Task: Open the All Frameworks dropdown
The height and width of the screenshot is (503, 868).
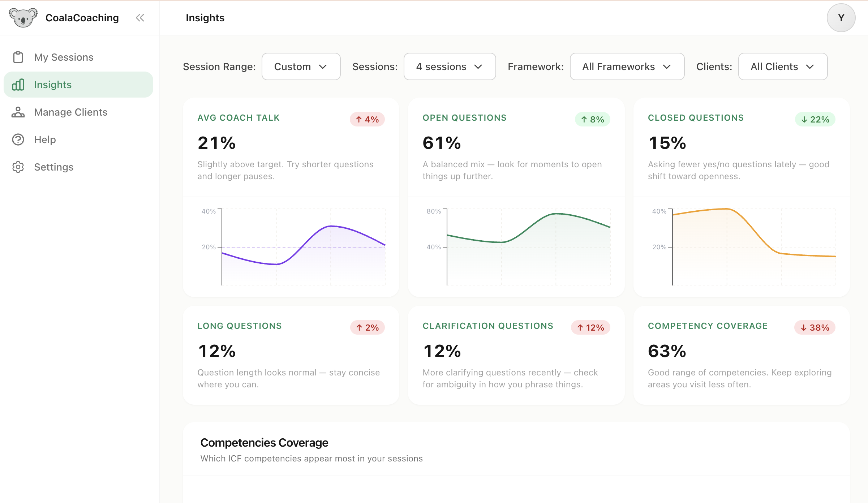Action: point(627,66)
